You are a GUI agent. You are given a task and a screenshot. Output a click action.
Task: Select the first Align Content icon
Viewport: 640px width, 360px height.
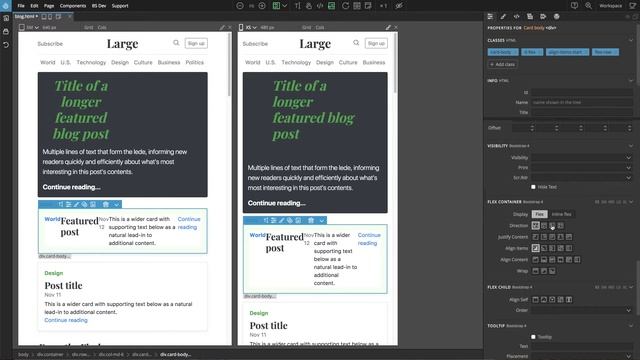tap(536, 260)
